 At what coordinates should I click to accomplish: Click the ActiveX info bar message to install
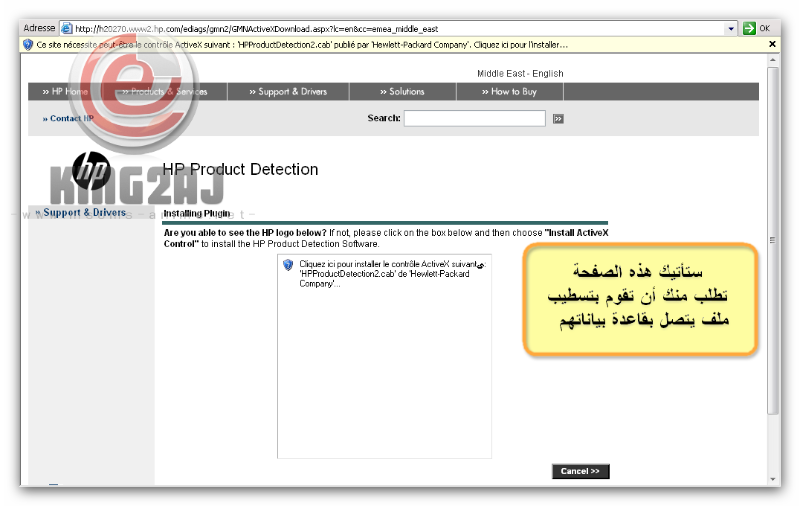302,45
